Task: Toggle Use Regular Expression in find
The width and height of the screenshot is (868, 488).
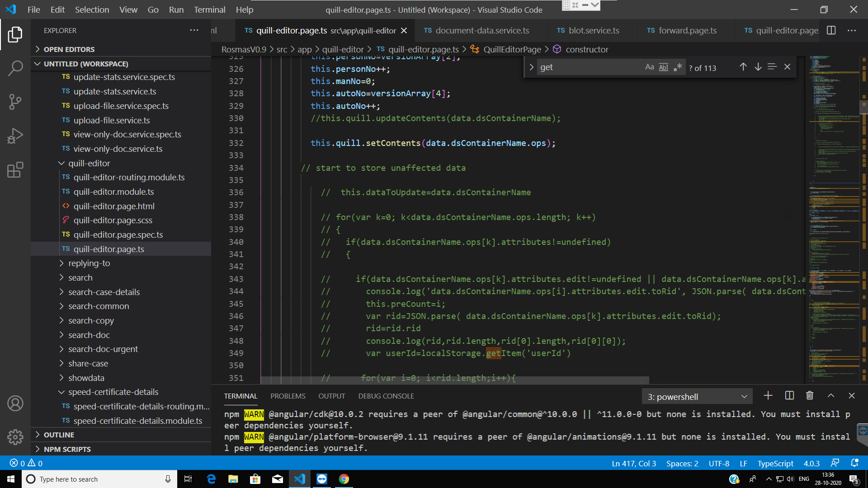Action: tap(677, 67)
